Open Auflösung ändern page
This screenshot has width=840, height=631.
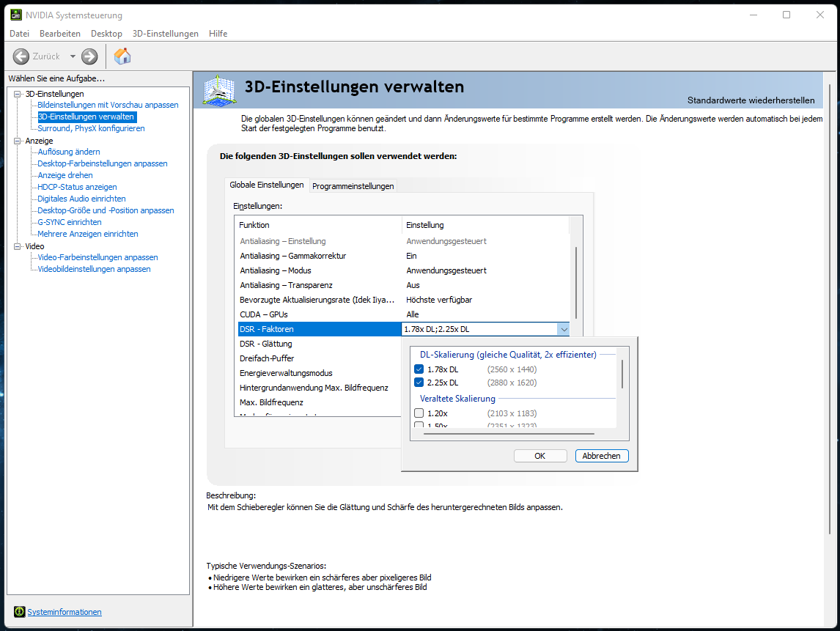[69, 152]
